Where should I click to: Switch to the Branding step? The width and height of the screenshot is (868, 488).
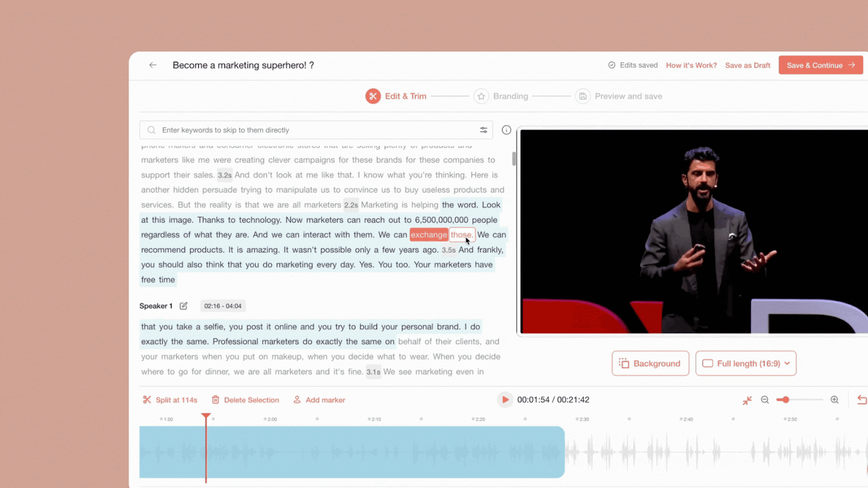point(501,97)
